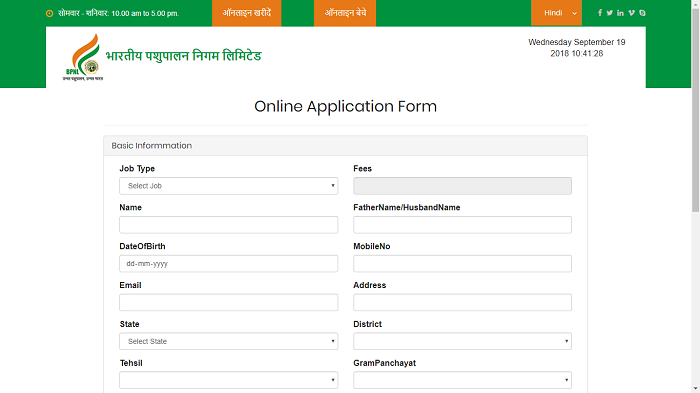700x393 pixels.
Task: Expand the Job Type select box
Action: 229,186
